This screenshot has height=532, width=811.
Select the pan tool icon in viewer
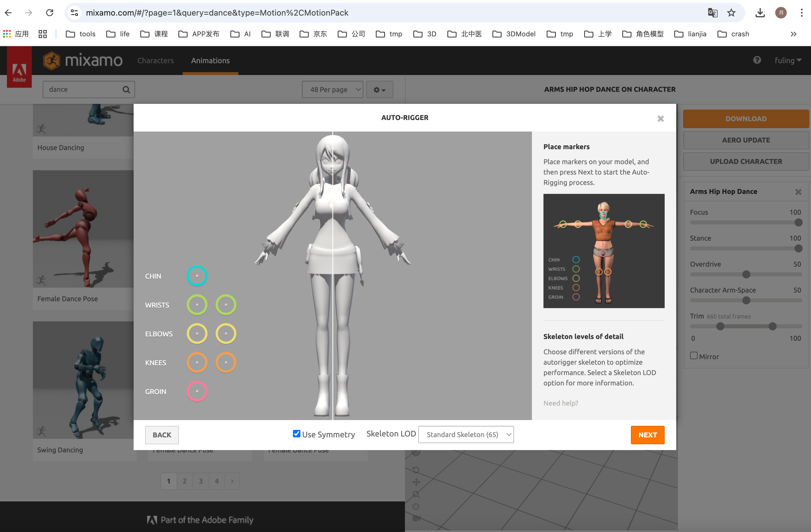tap(416, 482)
